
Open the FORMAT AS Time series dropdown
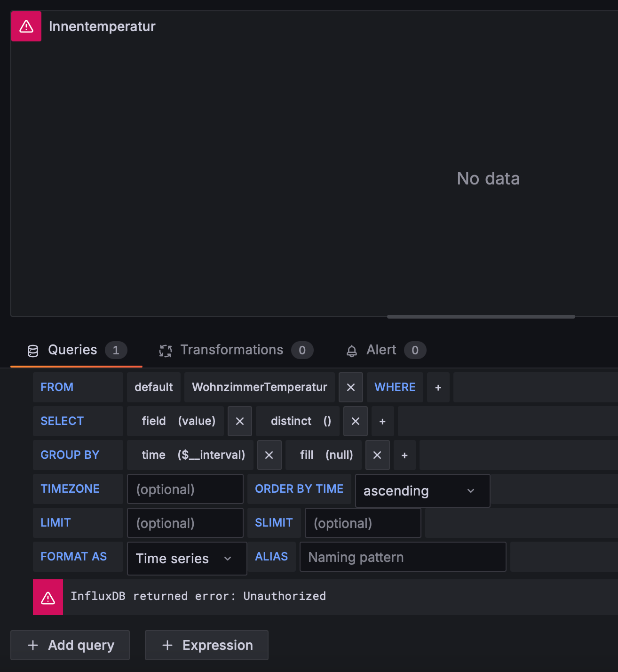(187, 559)
